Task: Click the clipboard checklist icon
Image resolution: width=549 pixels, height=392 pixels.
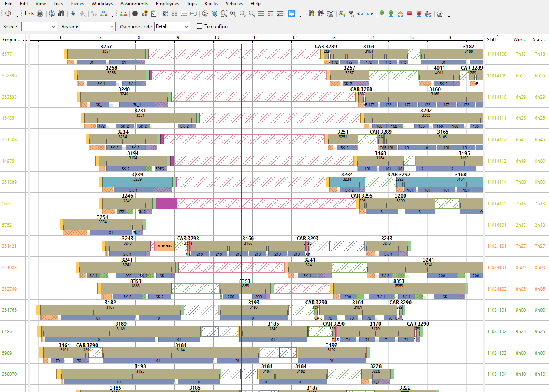Action: [154, 13]
